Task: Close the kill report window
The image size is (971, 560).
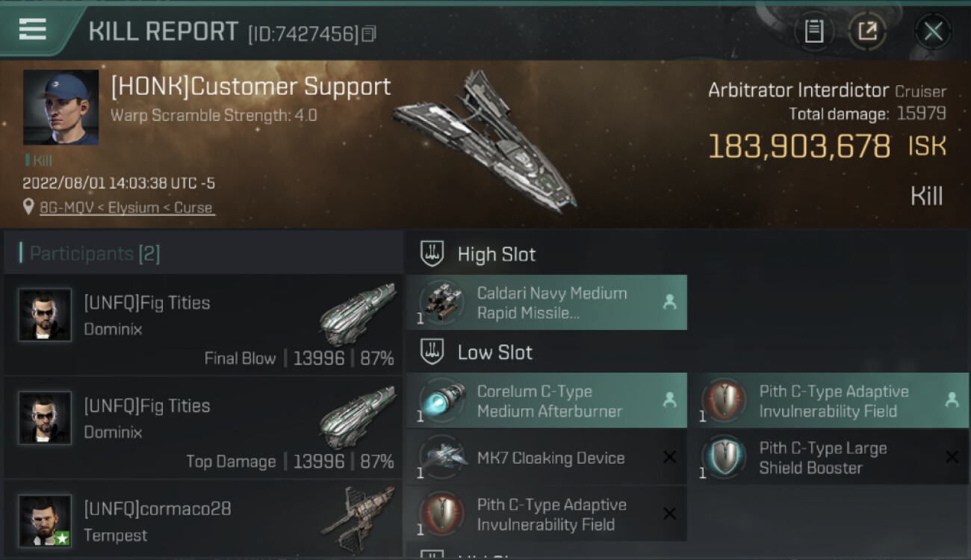Action: 933,31
